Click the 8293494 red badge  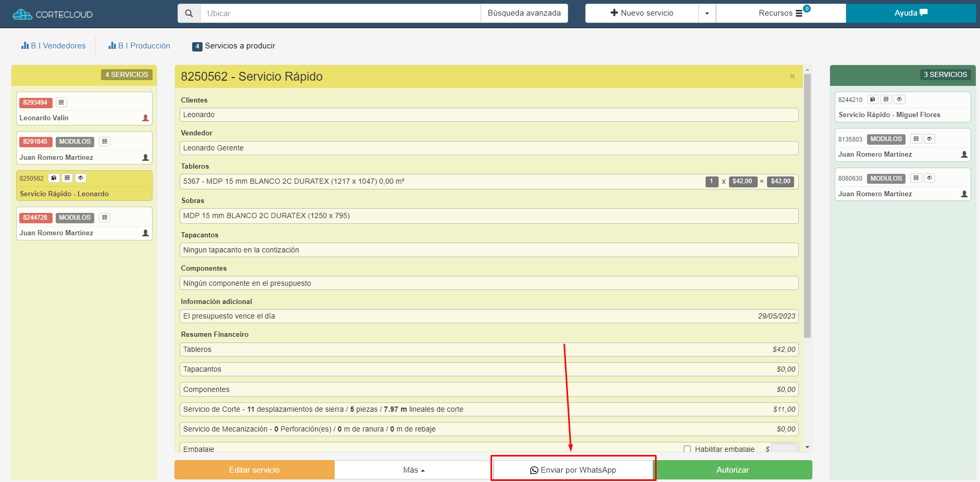35,103
